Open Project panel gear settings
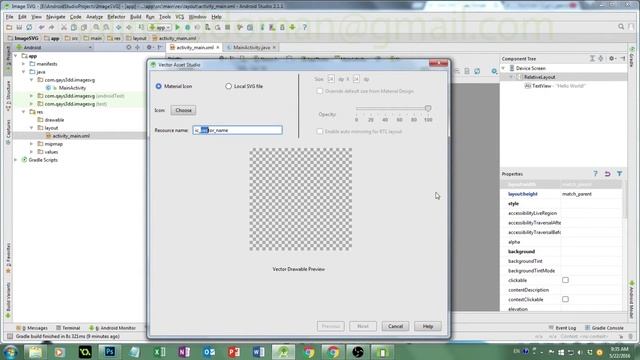Image resolution: width=640 pixels, height=360 pixels. point(149,47)
